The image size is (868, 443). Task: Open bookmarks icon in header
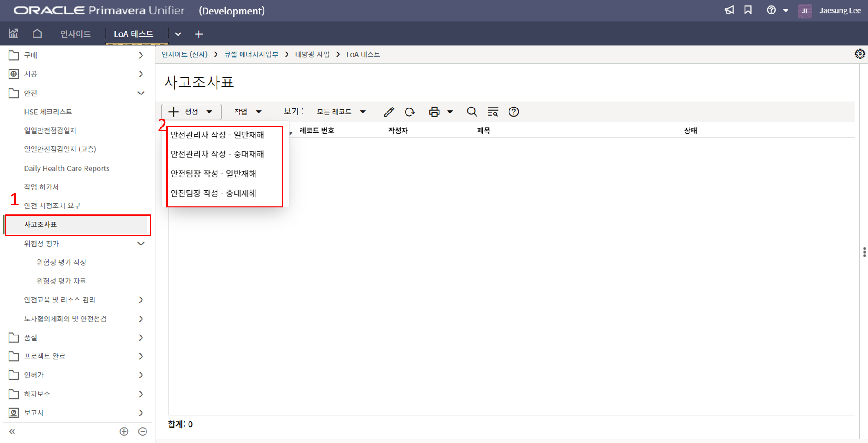click(748, 10)
